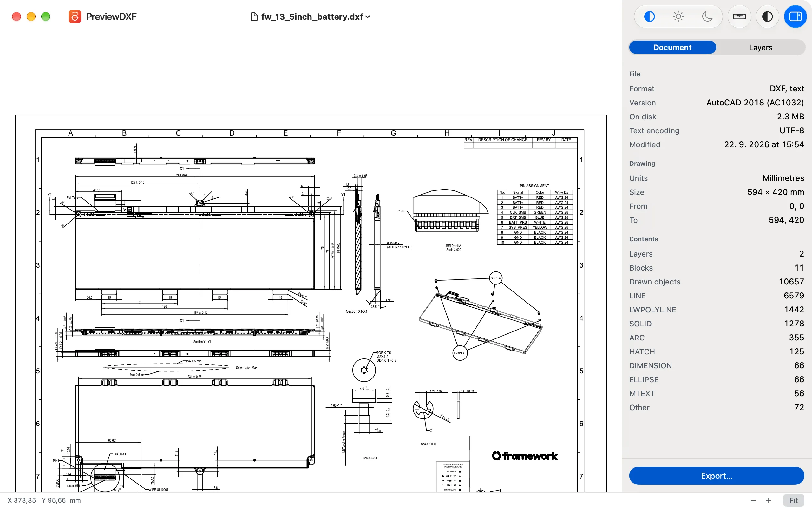This screenshot has width=812, height=508.
Task: Click the AutoCAD 2018 (AC1032) version value
Action: pos(755,103)
